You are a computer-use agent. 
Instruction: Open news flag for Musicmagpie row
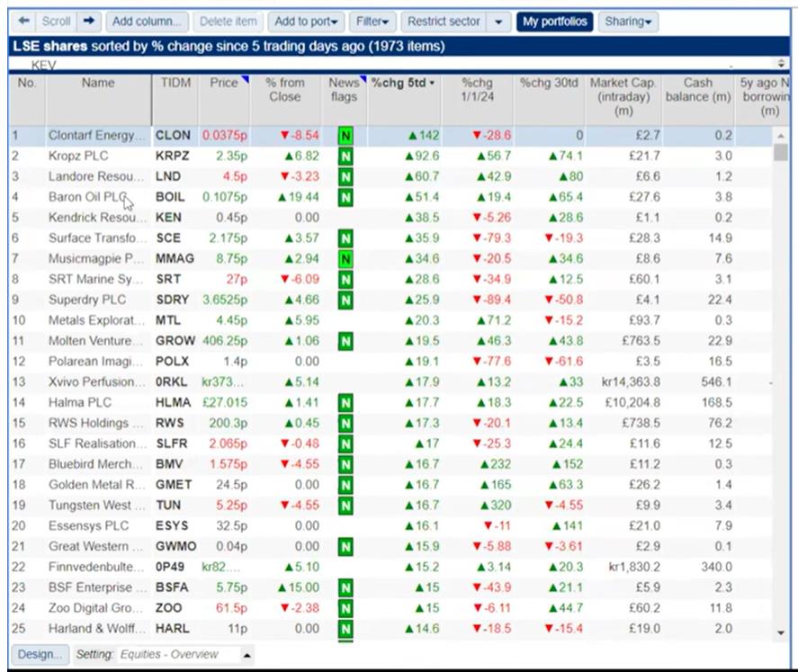[x=345, y=259]
